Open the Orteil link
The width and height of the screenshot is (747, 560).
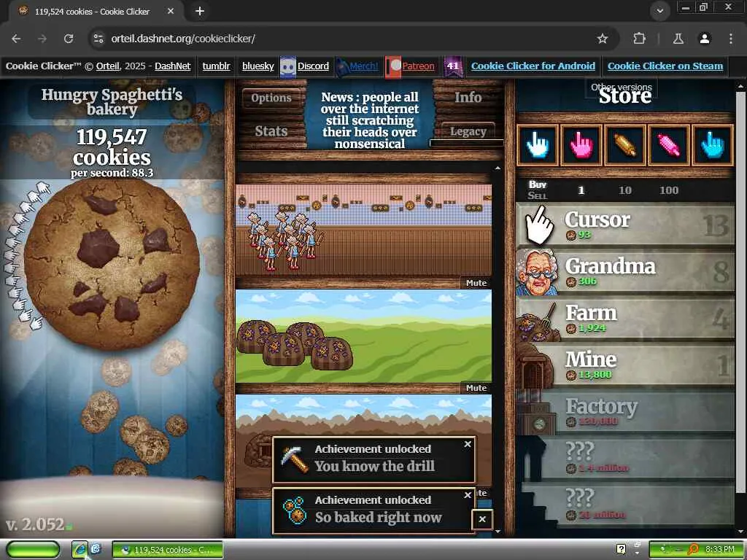click(108, 66)
